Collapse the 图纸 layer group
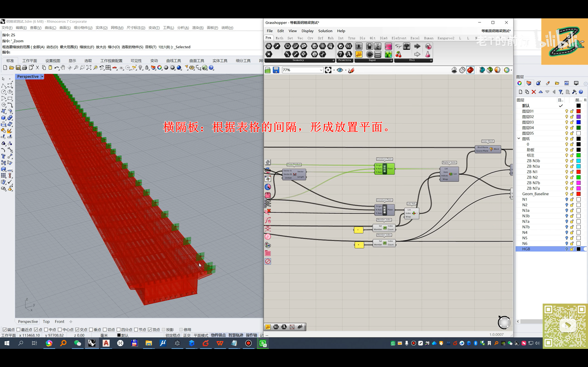 click(x=519, y=139)
